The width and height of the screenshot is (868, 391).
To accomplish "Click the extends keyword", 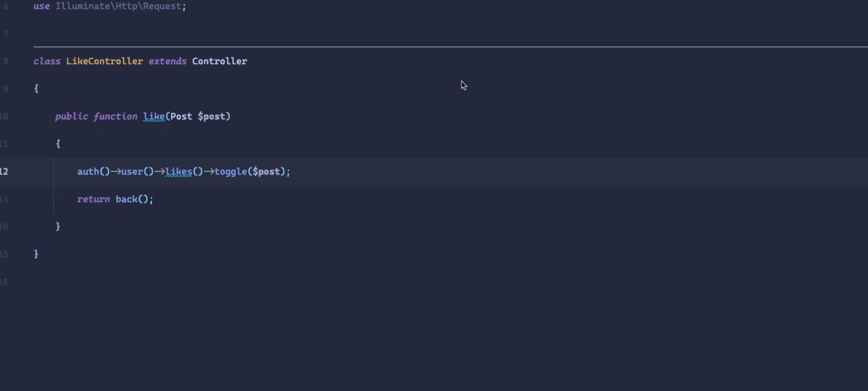I will (167, 61).
